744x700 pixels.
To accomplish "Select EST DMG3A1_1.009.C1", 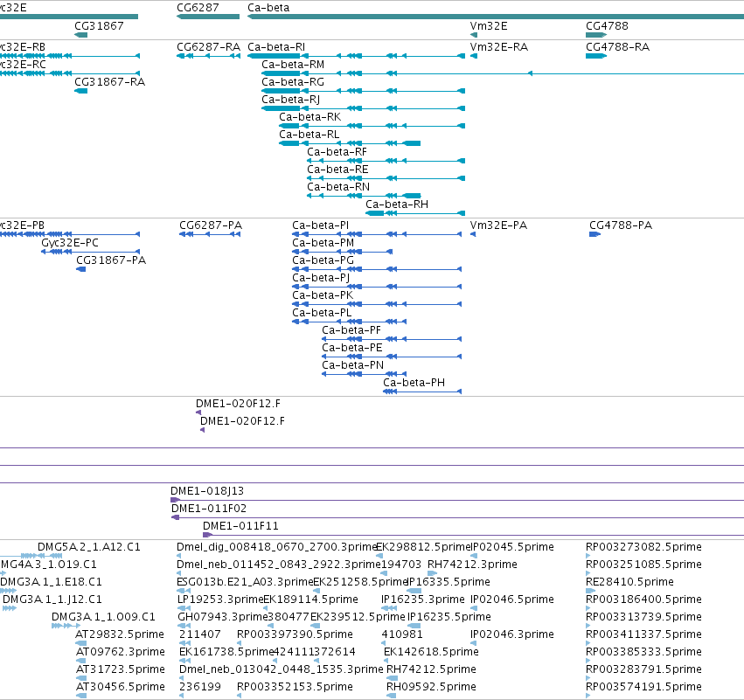I will point(103,617).
